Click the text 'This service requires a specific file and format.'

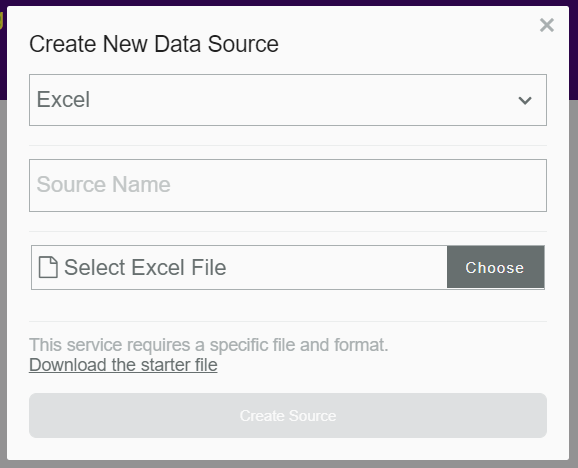click(209, 345)
